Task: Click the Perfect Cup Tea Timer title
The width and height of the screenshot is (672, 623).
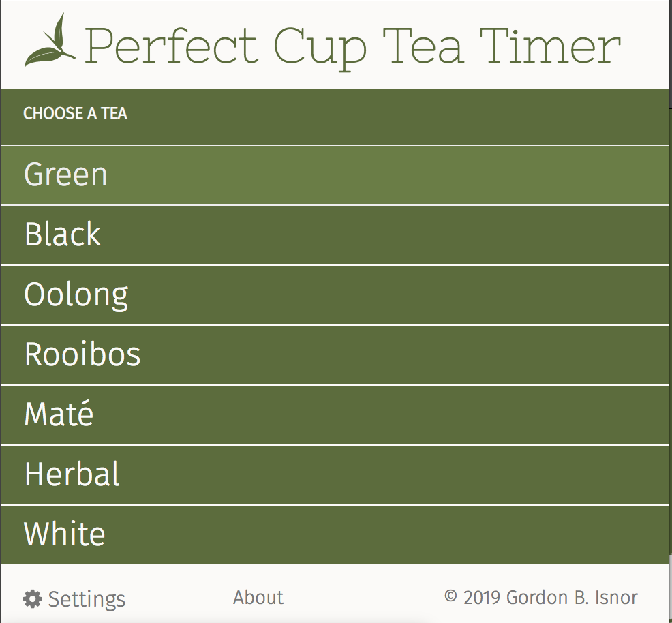Action: [351, 44]
